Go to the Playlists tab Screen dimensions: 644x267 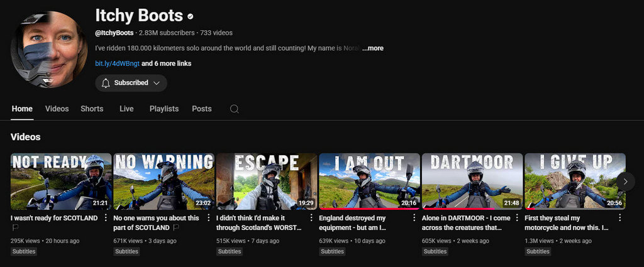[164, 109]
